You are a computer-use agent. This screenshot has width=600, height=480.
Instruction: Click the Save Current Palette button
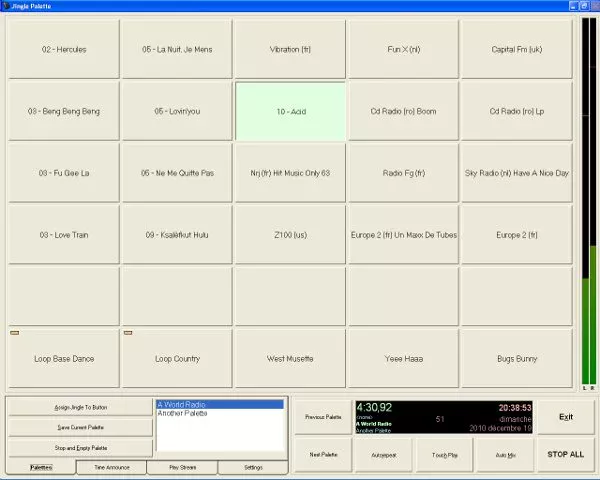tap(80, 427)
